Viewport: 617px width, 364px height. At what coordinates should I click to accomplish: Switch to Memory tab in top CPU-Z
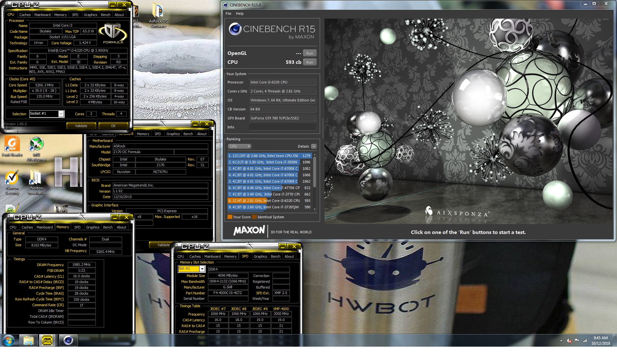(x=60, y=15)
